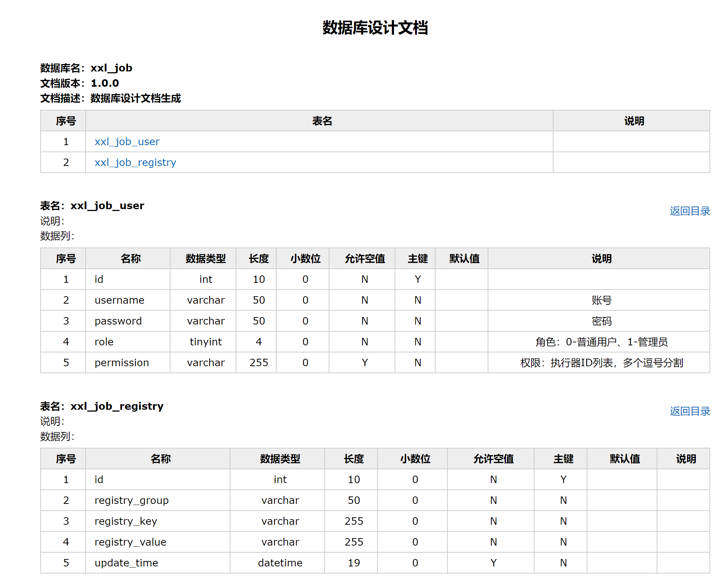The width and height of the screenshot is (727, 588).
Task: Open the xxl_job_user table link
Action: tap(127, 142)
